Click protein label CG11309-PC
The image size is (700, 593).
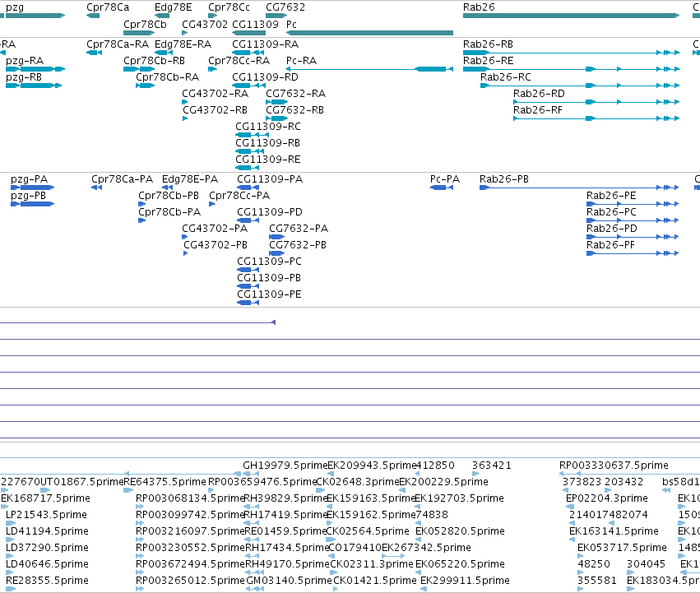[269, 262]
